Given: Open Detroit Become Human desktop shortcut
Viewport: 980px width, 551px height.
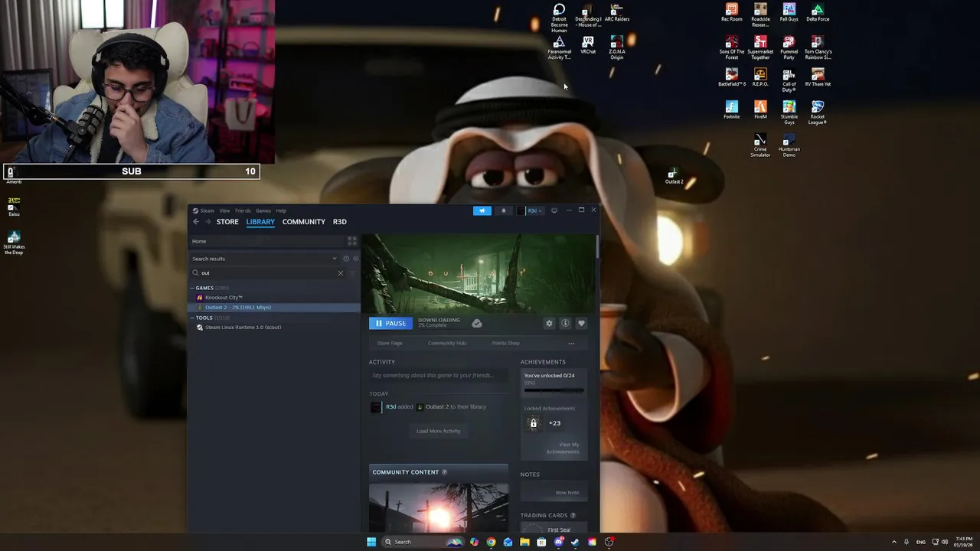Looking at the screenshot, I should (x=560, y=18).
